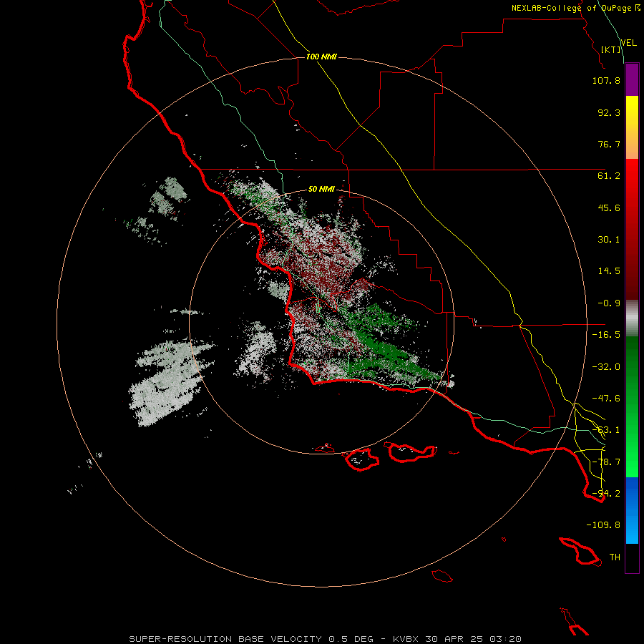This screenshot has width=644, height=644.
Task: Click the TH legend label
Action: click(x=615, y=557)
